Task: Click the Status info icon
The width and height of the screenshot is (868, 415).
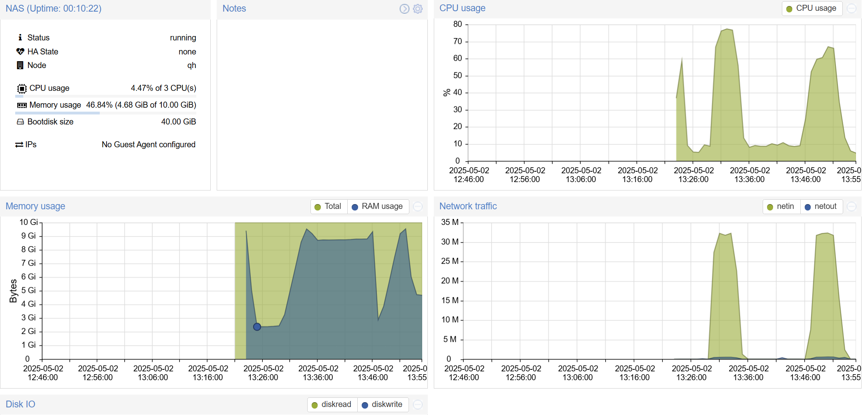Action: [20, 38]
